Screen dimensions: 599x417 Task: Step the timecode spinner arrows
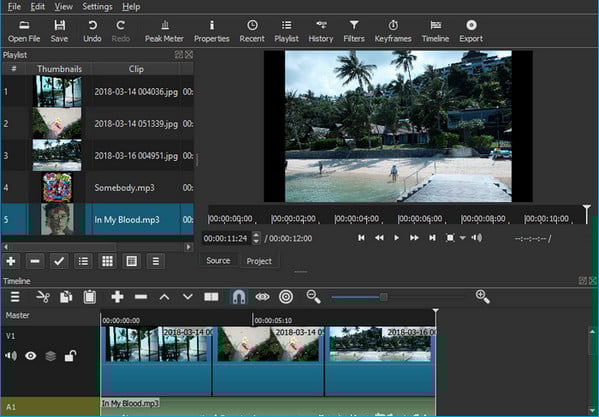point(256,238)
